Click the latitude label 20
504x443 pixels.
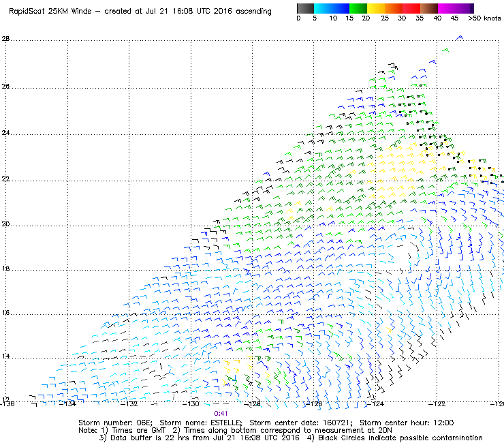[x=5, y=224]
